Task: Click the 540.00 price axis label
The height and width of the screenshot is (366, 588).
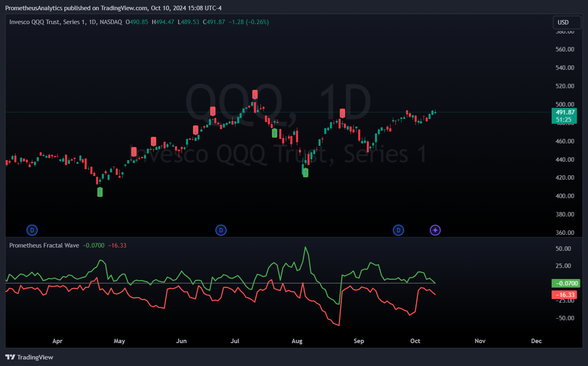Action: (x=565, y=68)
